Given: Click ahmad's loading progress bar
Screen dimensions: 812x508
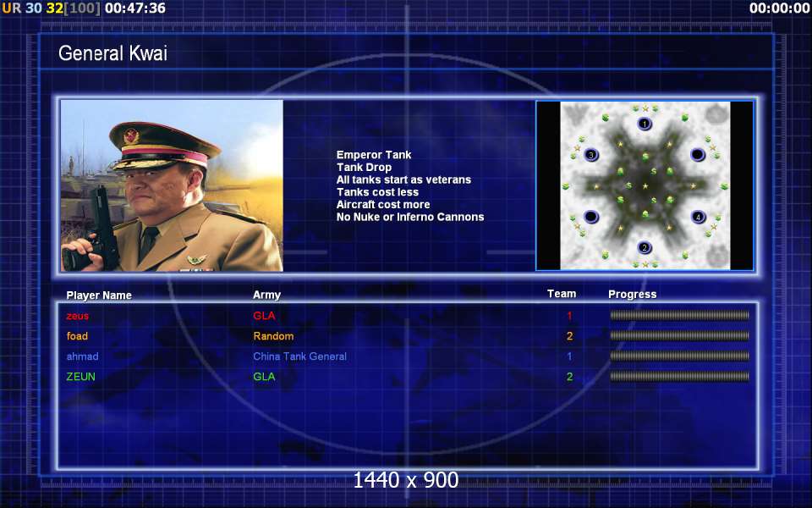Looking at the screenshot, I should (x=679, y=356).
